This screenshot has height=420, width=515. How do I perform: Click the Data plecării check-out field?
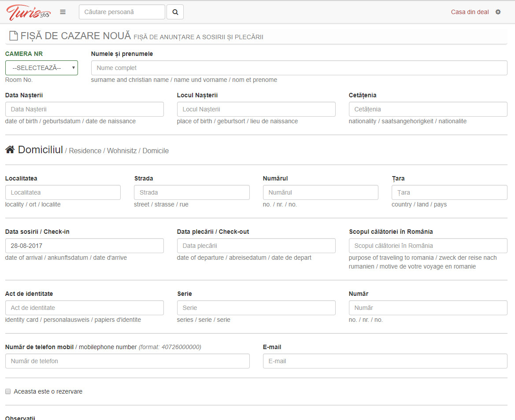point(256,246)
